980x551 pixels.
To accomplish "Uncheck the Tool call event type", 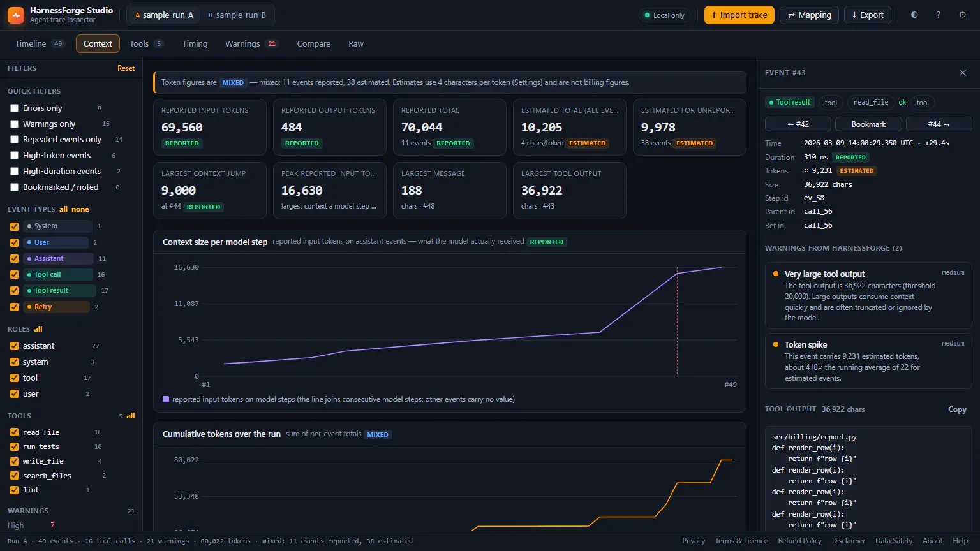I will point(14,275).
